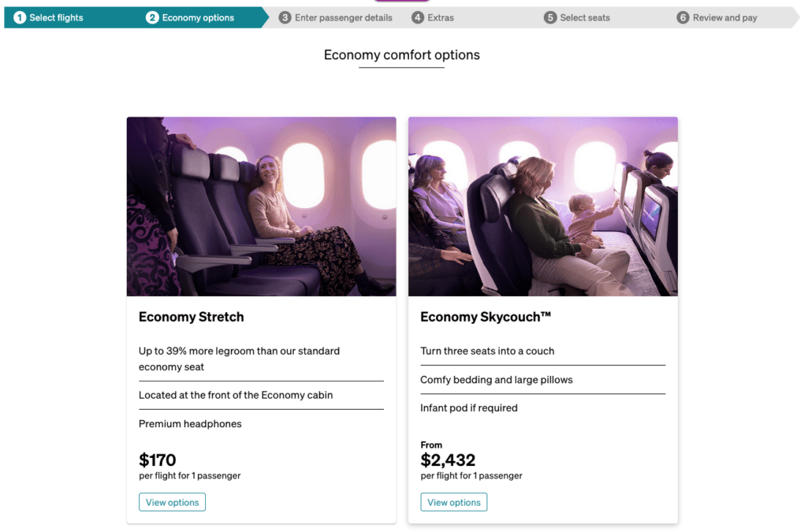804x532 pixels.
Task: Click the $2,432 Skycouch price
Action: (x=448, y=459)
